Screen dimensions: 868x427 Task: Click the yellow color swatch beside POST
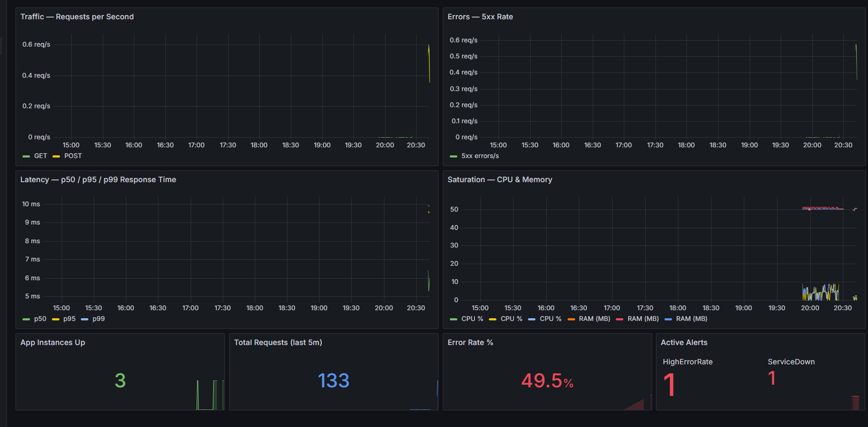(56, 156)
